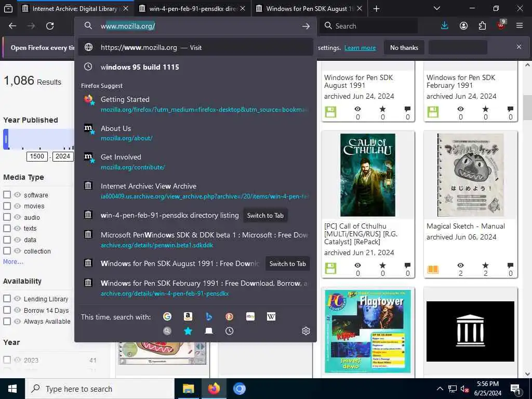Image resolution: width=532 pixels, height=399 pixels.
Task: Search open tabs using the tabs icon
Action: click(x=209, y=331)
